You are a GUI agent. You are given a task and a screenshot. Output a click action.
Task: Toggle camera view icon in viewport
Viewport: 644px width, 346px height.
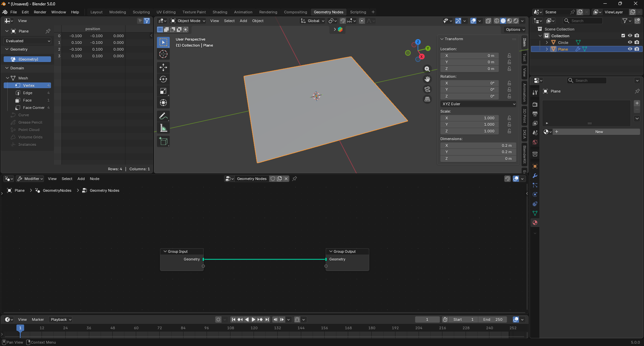[x=427, y=89]
